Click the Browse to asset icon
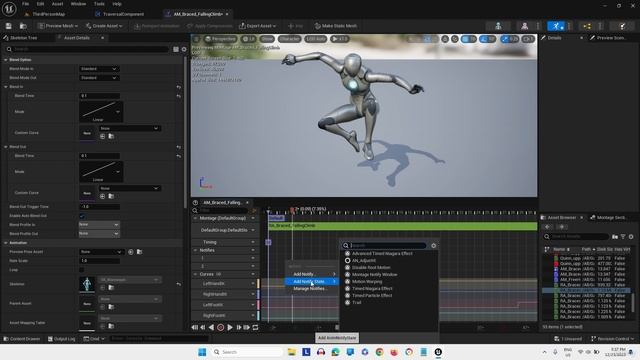 (x=23, y=26)
